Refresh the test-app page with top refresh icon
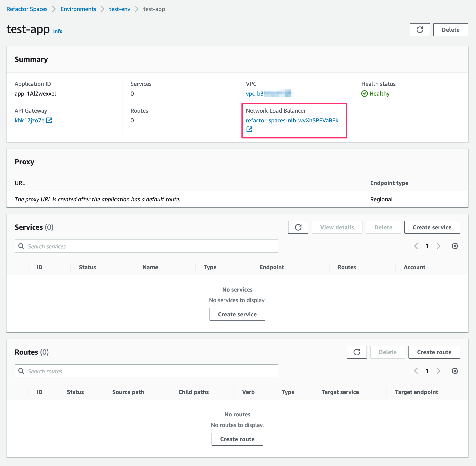The height and width of the screenshot is (466, 476). [419, 30]
